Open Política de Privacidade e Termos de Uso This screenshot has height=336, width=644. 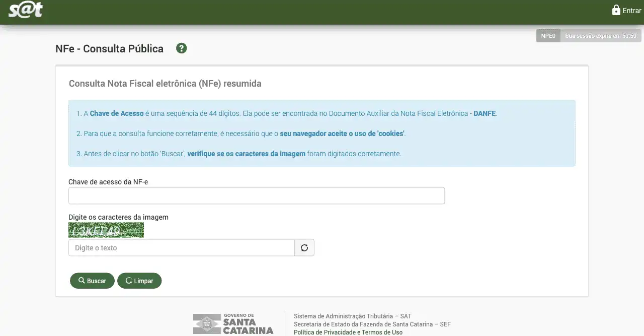click(x=348, y=332)
